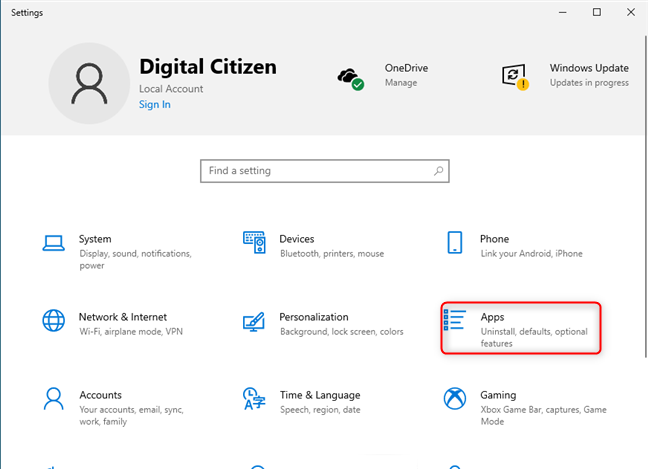Click "Display, sound, notifications, power" description

(x=136, y=259)
